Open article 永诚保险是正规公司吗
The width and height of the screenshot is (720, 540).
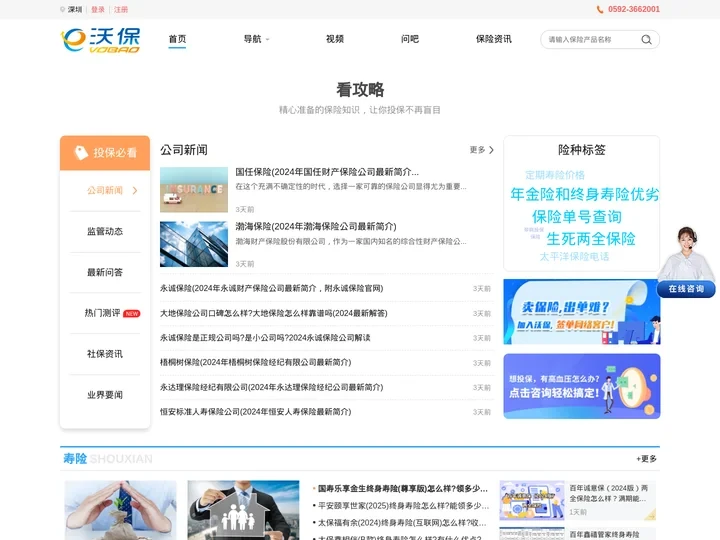coord(265,338)
